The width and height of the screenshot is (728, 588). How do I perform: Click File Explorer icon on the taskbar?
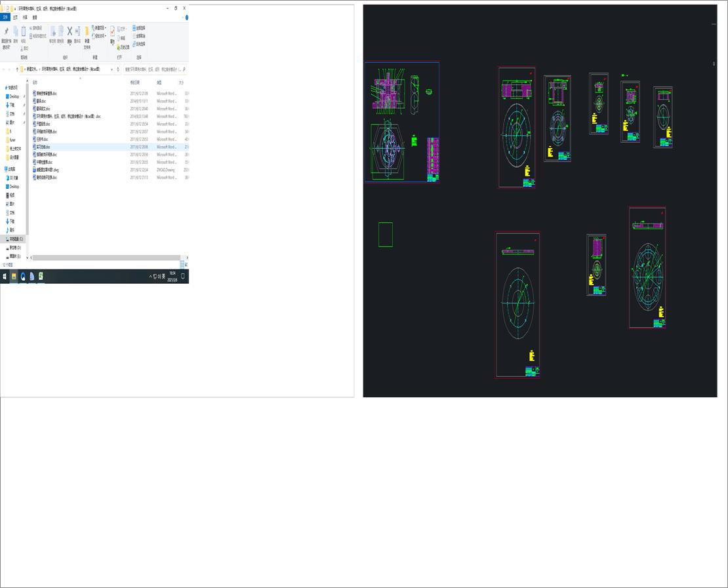pyautogui.click(x=14, y=276)
